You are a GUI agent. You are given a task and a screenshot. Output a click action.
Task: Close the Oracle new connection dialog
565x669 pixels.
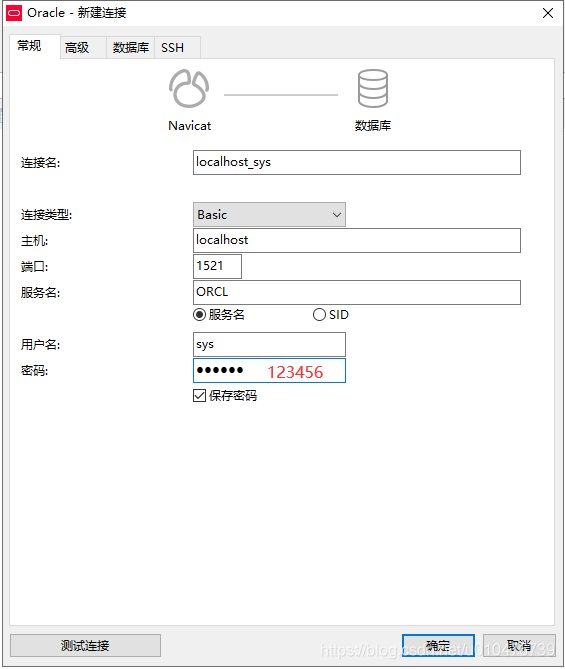(x=548, y=13)
